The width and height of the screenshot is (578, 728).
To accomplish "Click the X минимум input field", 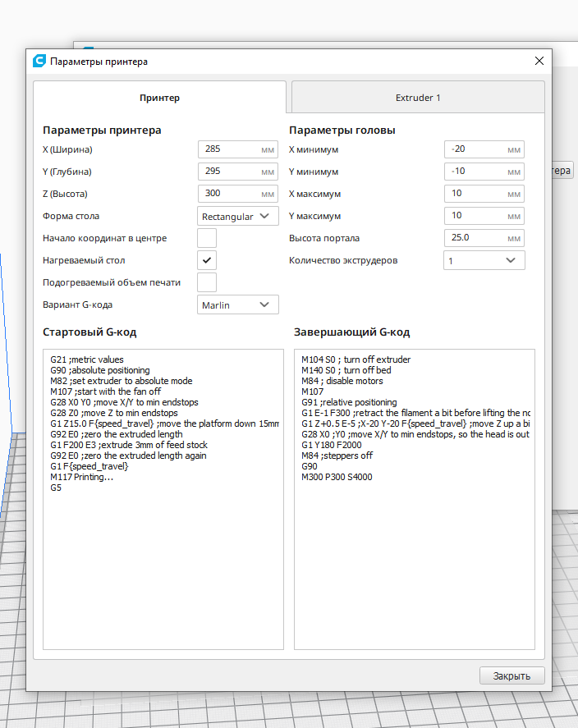I will click(x=484, y=149).
